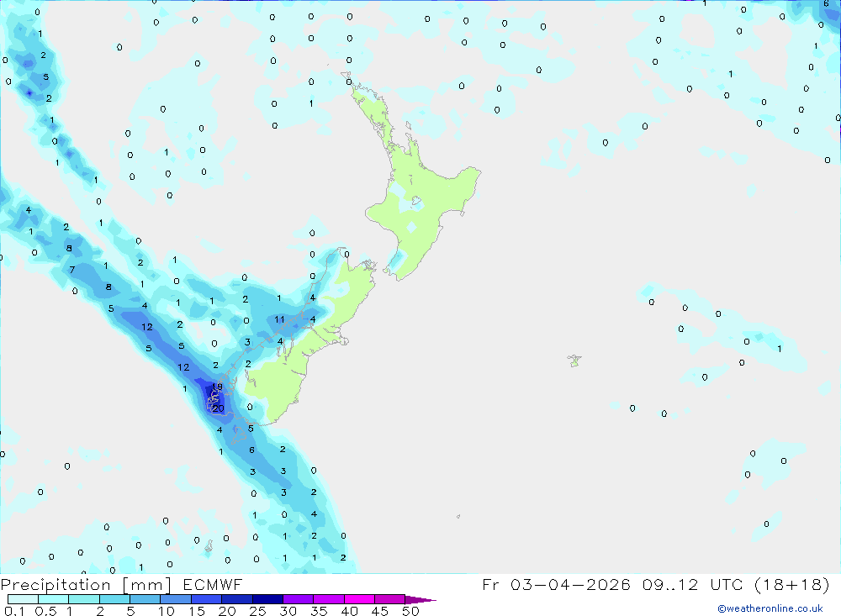The width and height of the screenshot is (841, 616).
Task: Click the '50' legend scale label
Action: coord(410,611)
